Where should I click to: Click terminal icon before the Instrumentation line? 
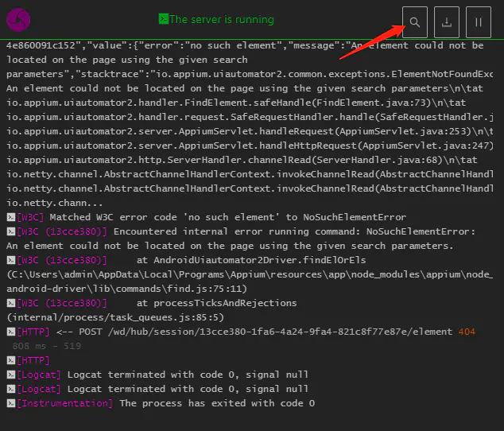pos(11,403)
